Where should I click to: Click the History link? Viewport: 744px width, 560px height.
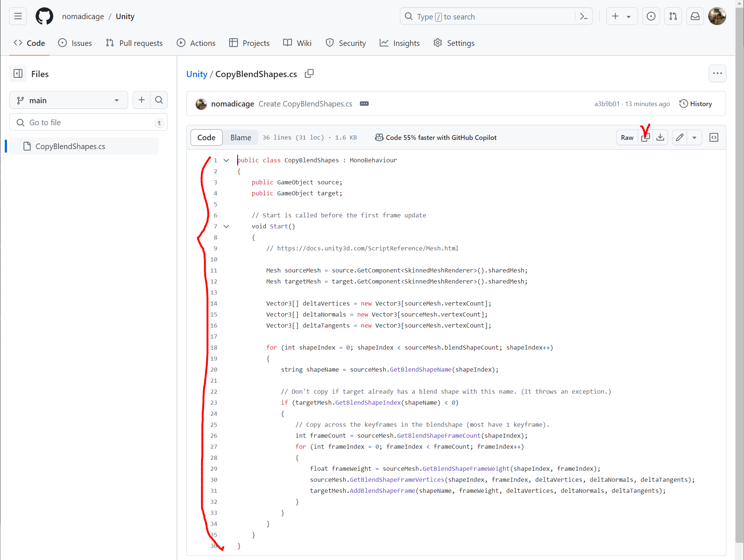(696, 104)
